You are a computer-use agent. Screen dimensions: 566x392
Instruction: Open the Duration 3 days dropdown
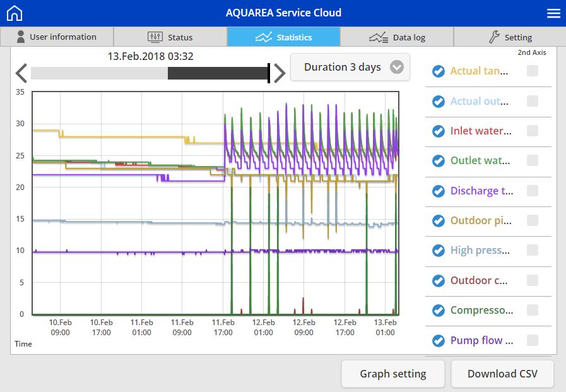click(x=350, y=67)
